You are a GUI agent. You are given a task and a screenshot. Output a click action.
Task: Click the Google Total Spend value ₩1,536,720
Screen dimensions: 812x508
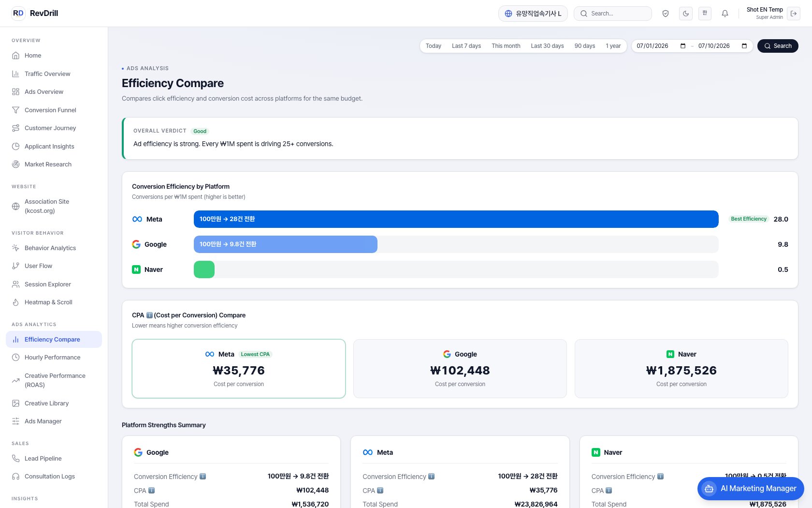pos(310,504)
